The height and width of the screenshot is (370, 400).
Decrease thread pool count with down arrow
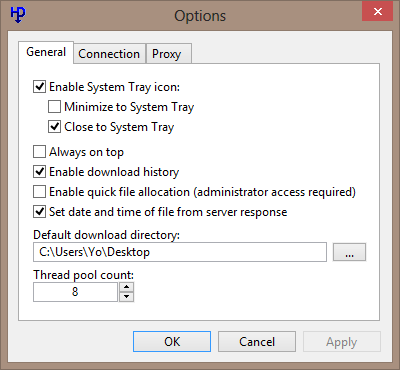tap(126, 297)
